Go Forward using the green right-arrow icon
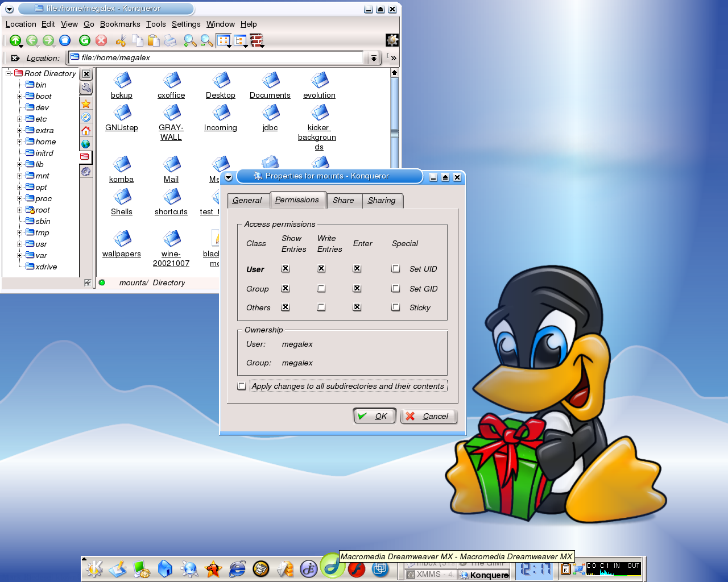The image size is (728, 582). 49,40
